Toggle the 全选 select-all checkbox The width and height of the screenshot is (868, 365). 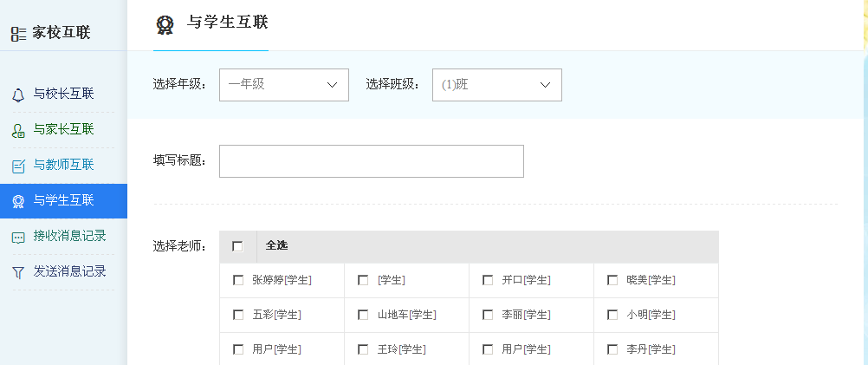(237, 246)
